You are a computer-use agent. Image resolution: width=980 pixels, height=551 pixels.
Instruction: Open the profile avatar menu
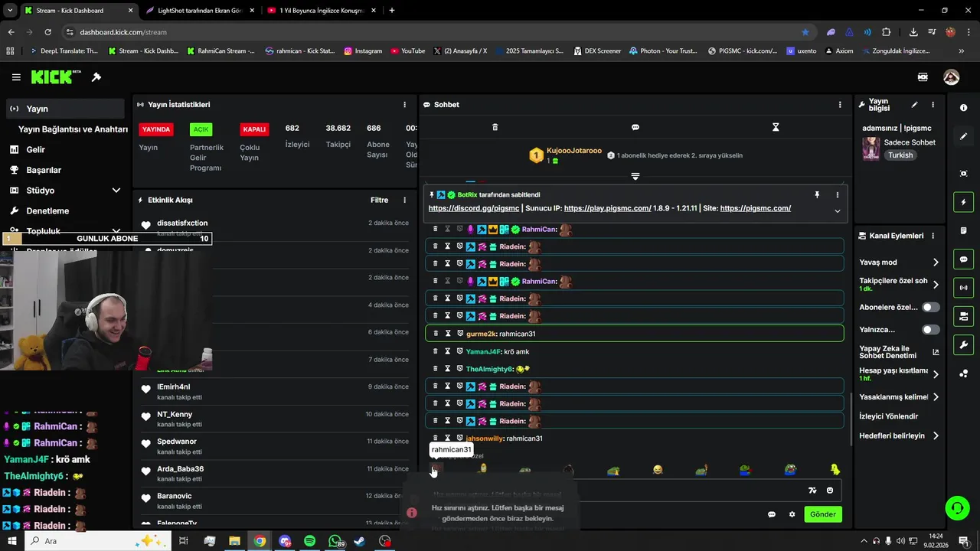(x=951, y=77)
